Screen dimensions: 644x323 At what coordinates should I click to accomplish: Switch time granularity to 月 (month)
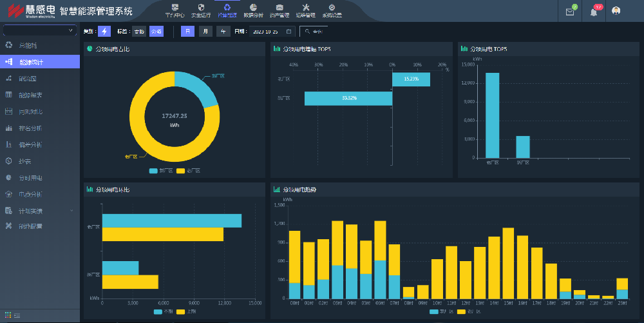point(205,31)
